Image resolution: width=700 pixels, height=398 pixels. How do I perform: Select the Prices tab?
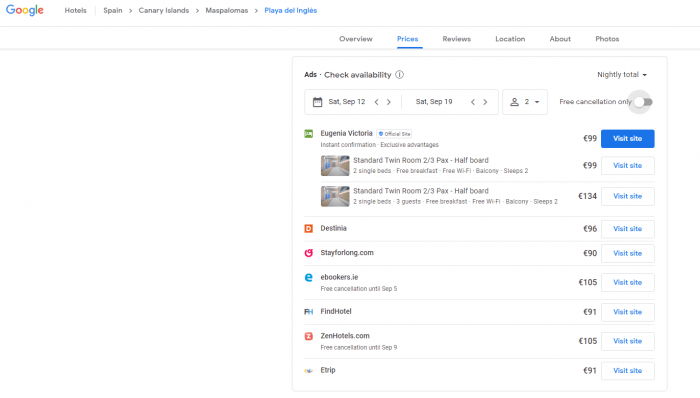click(408, 39)
